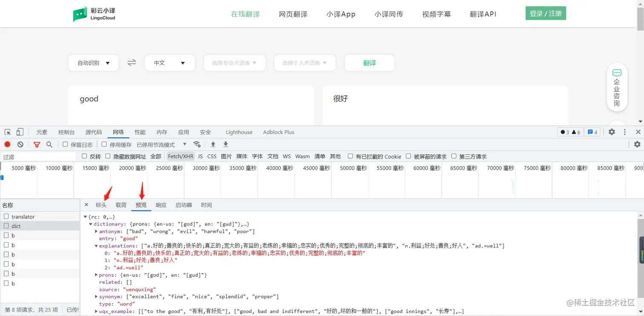Open the 中文 target language dropdown
The height and width of the screenshot is (316, 644).
pyautogui.click(x=170, y=63)
